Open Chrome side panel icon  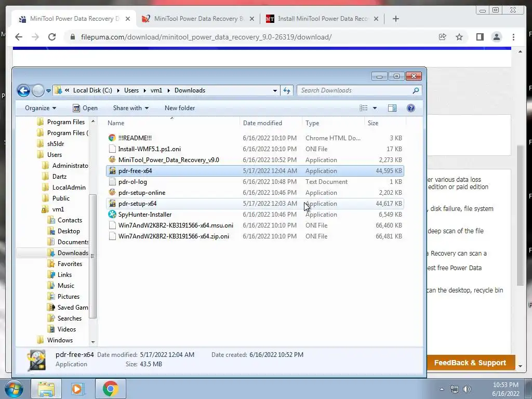(x=480, y=37)
